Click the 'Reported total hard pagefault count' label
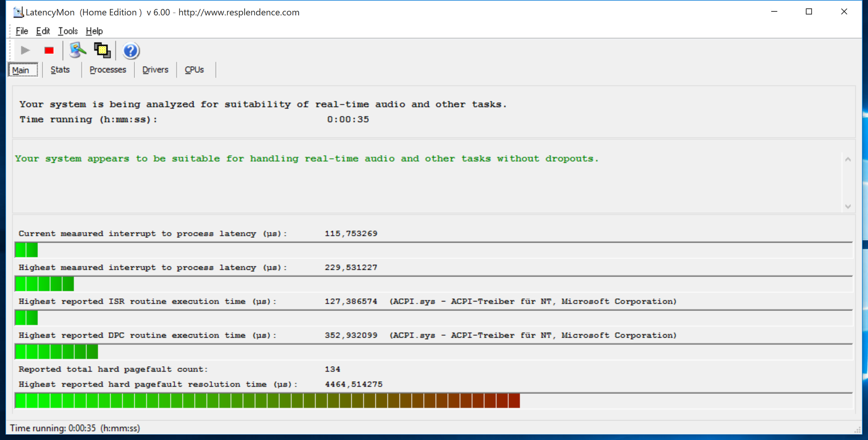The height and width of the screenshot is (440, 868). pos(113,369)
